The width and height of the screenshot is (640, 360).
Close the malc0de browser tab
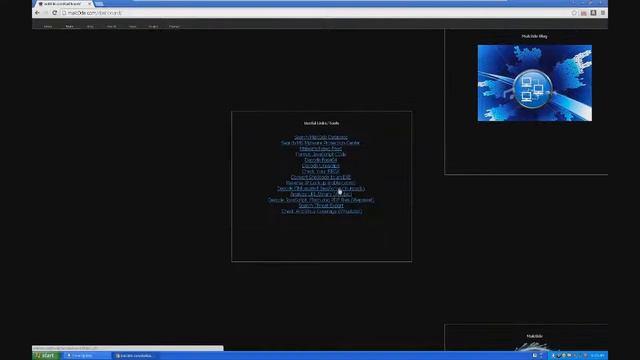89,4
